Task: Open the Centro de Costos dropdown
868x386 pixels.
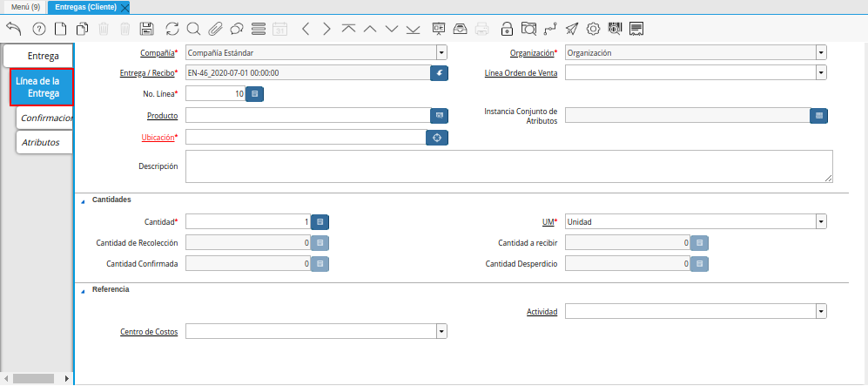Action: click(441, 331)
